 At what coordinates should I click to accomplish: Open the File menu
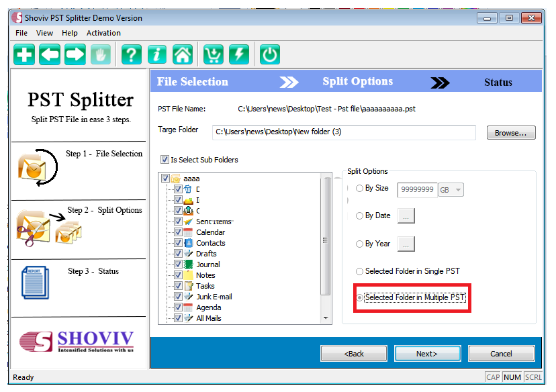click(x=21, y=32)
